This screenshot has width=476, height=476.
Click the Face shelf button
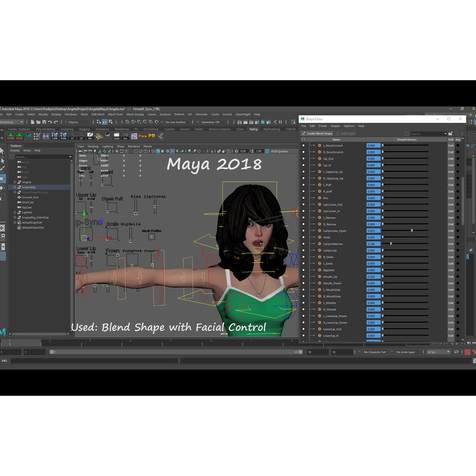(x=143, y=136)
